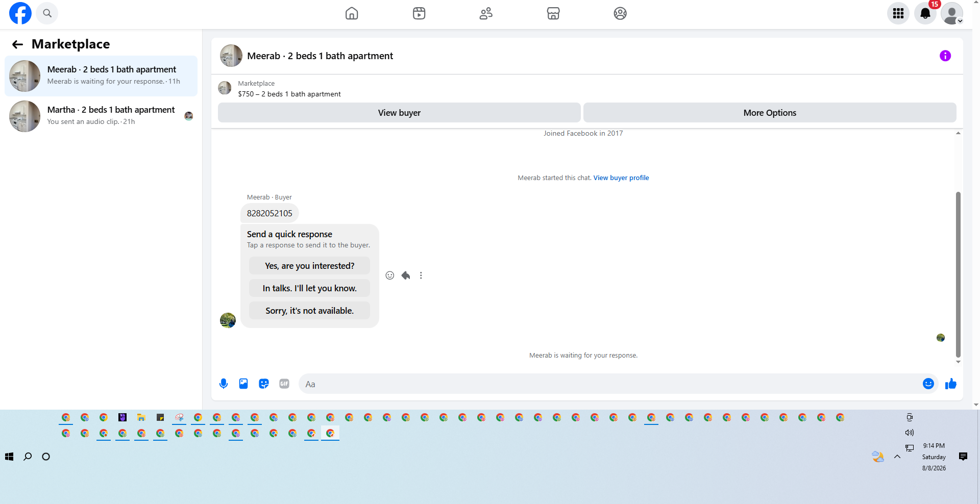Open the account profile menu

point(952,13)
